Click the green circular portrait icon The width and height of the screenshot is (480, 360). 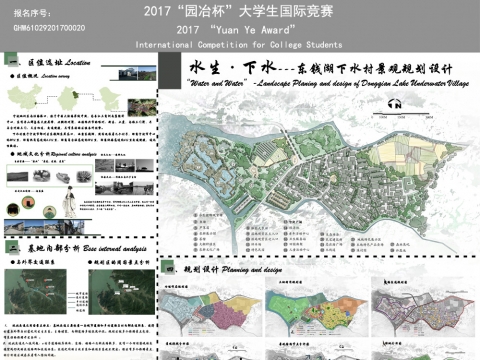click(50, 212)
